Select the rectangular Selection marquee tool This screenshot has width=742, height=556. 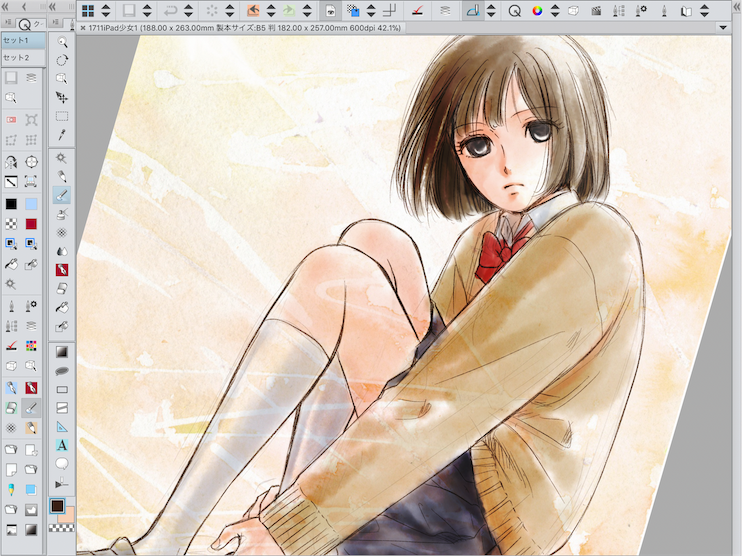click(x=62, y=116)
